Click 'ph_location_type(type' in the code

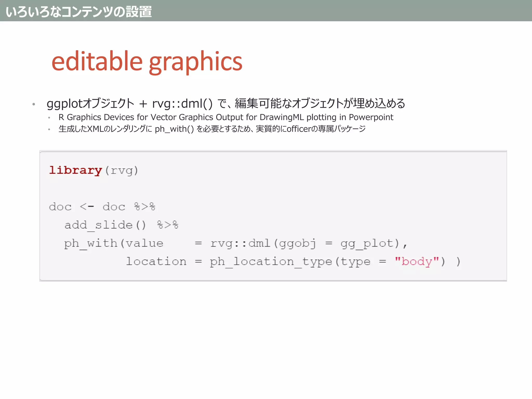tap(290, 262)
